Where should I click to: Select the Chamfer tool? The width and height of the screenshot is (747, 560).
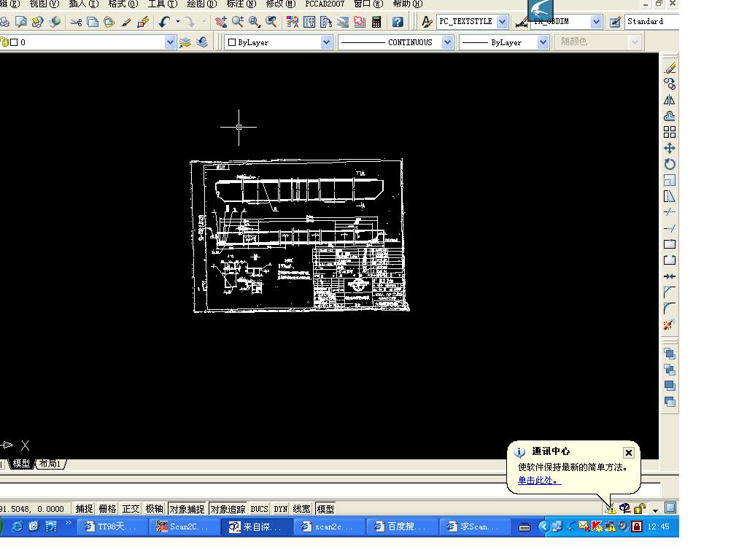(x=670, y=292)
